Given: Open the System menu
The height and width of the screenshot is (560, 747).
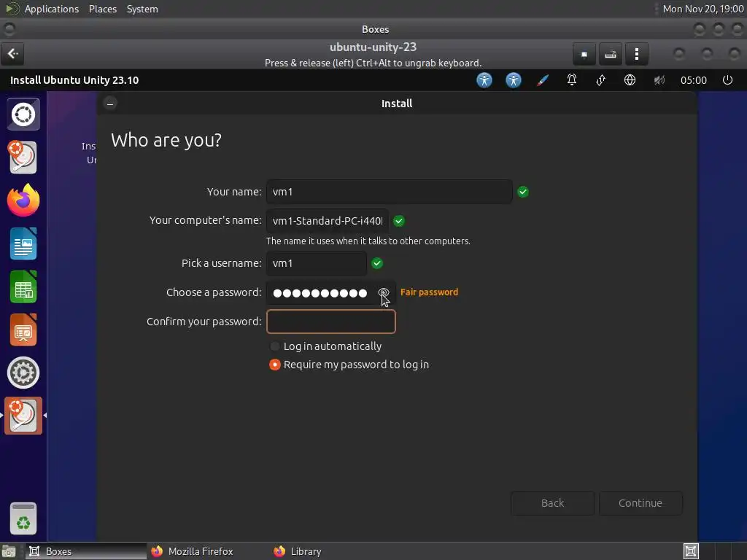Looking at the screenshot, I should (x=142, y=9).
